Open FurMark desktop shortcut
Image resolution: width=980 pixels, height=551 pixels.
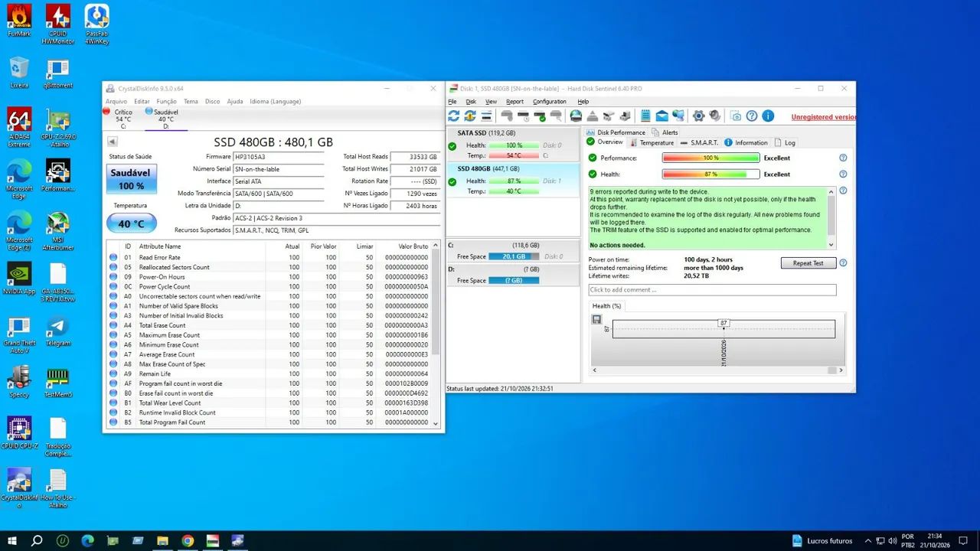(19, 21)
